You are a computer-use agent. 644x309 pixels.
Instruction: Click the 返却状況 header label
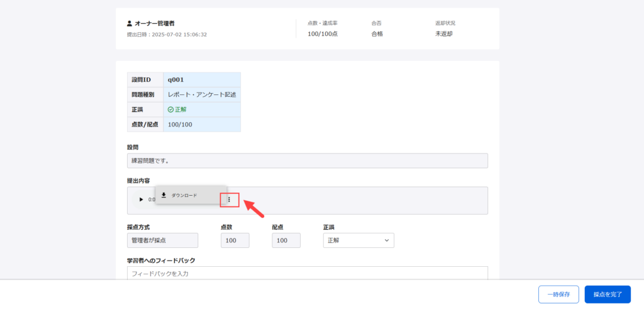click(445, 23)
